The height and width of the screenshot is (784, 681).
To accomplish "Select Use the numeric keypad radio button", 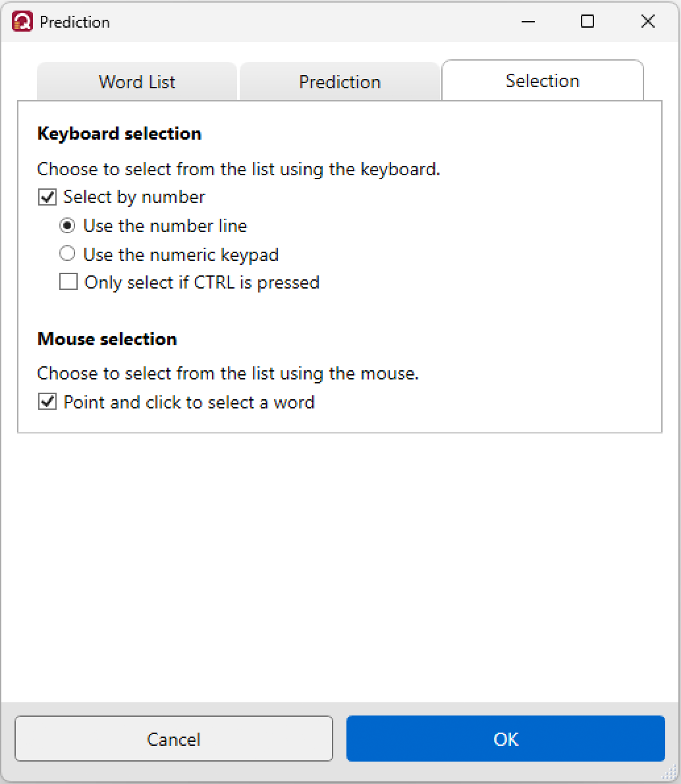I will pyautogui.click(x=67, y=254).
